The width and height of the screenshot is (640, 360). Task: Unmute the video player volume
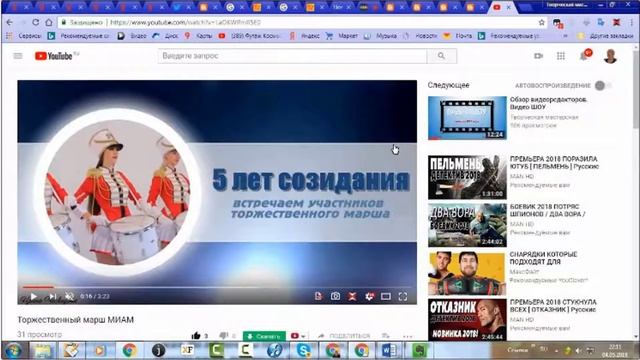click(70, 296)
